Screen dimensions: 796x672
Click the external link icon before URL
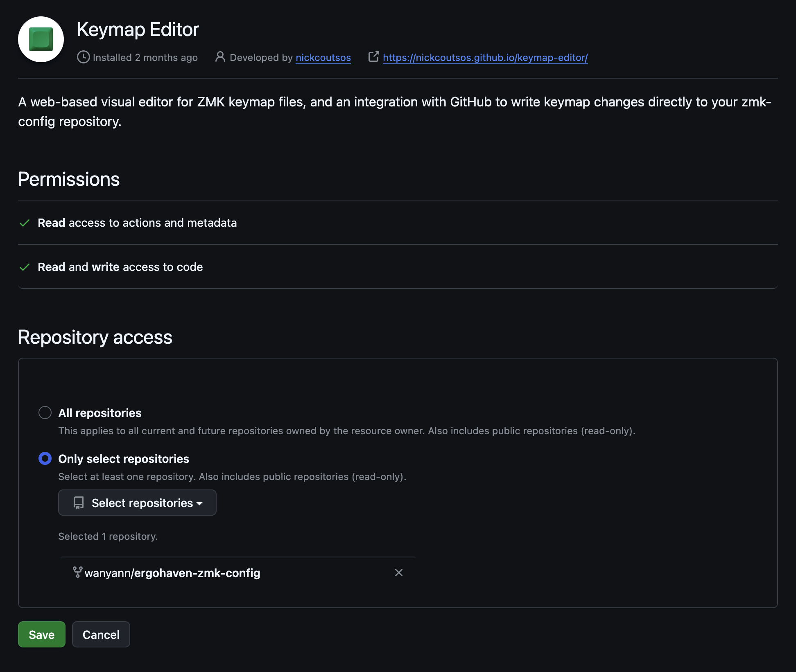point(373,57)
